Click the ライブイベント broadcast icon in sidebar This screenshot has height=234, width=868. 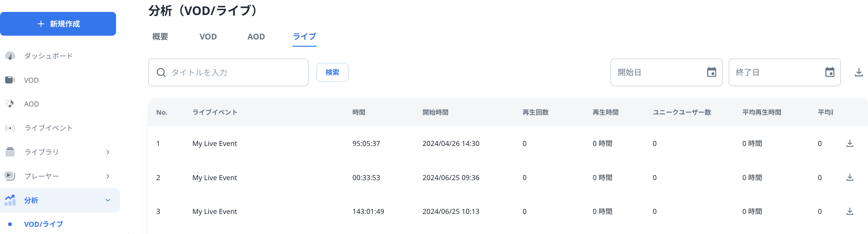tap(10, 128)
